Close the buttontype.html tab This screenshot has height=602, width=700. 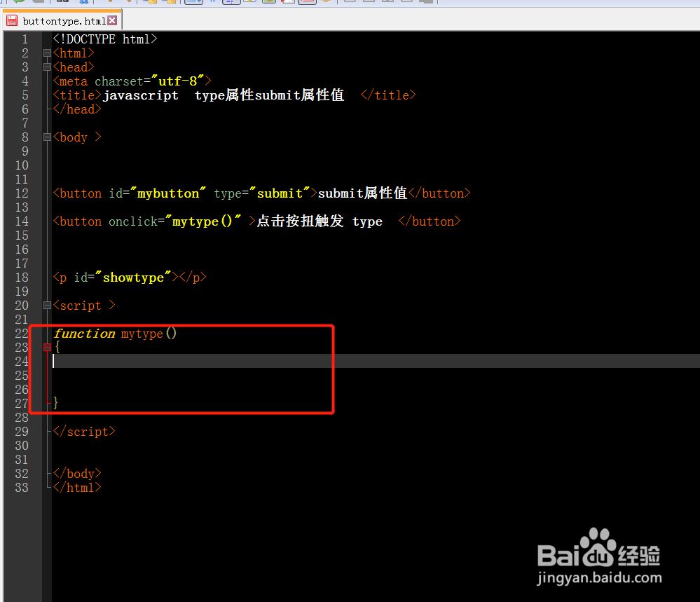click(114, 20)
